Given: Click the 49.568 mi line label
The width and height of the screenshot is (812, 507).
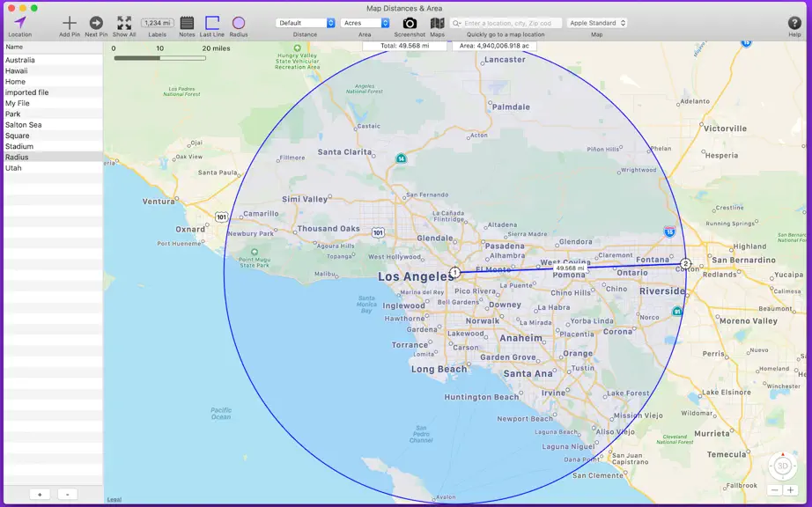Looking at the screenshot, I should [570, 268].
